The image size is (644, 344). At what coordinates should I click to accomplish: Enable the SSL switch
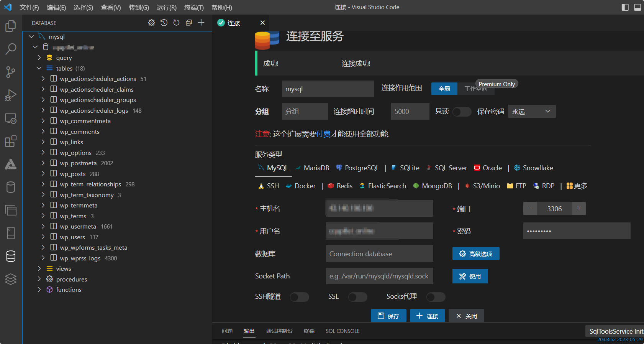click(357, 297)
